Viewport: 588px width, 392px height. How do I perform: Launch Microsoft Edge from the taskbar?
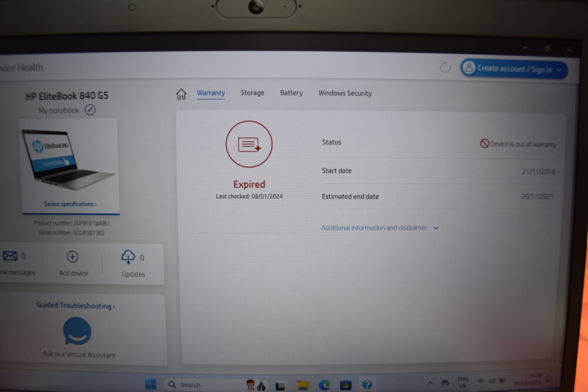pyautogui.click(x=325, y=385)
